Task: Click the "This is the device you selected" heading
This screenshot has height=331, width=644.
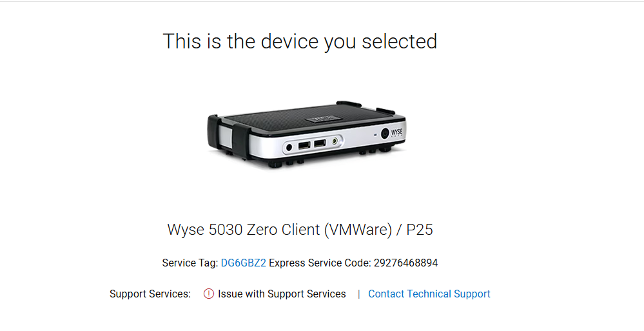Action: (300, 41)
